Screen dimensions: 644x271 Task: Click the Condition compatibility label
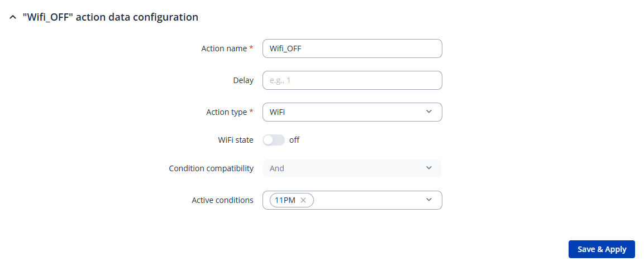[x=211, y=168]
